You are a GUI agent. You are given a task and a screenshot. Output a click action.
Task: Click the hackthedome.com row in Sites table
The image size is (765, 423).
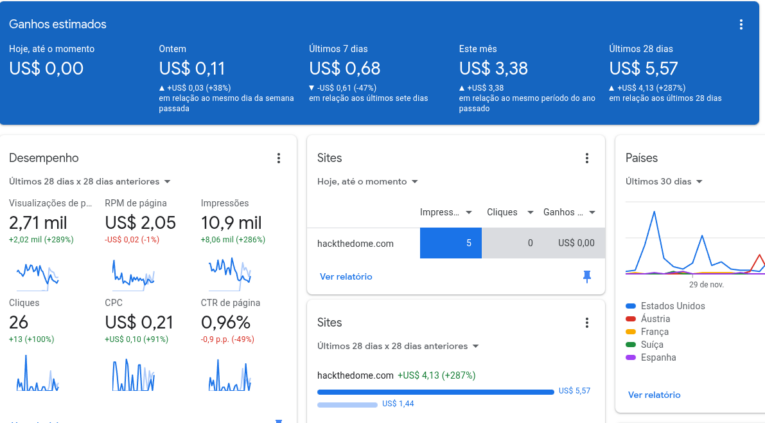(355, 243)
